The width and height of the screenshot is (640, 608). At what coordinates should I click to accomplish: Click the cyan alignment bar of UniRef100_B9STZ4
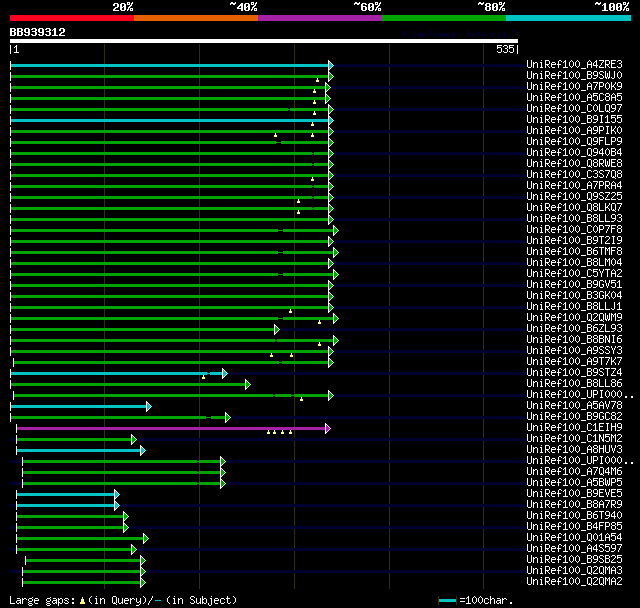[x=116, y=374]
